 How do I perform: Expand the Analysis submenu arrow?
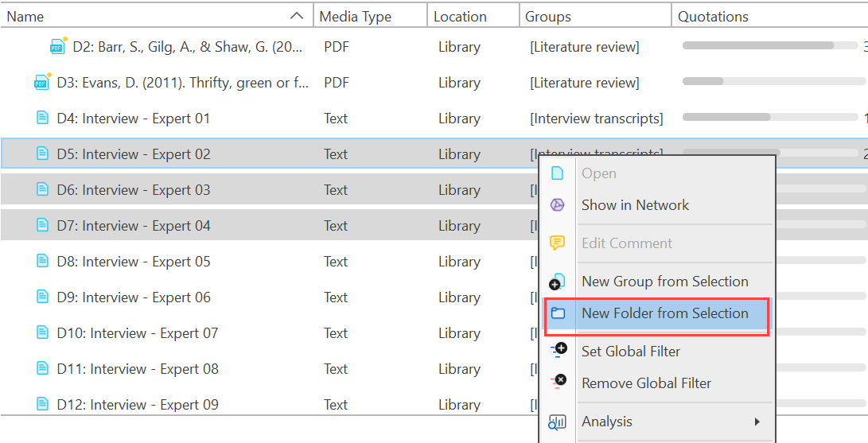pos(757,422)
